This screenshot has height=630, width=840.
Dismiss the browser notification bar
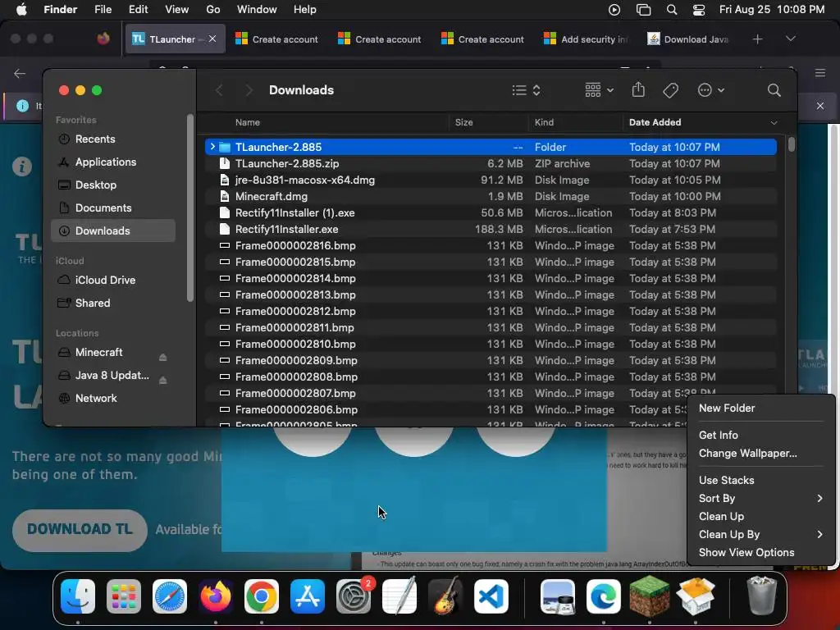click(819, 106)
